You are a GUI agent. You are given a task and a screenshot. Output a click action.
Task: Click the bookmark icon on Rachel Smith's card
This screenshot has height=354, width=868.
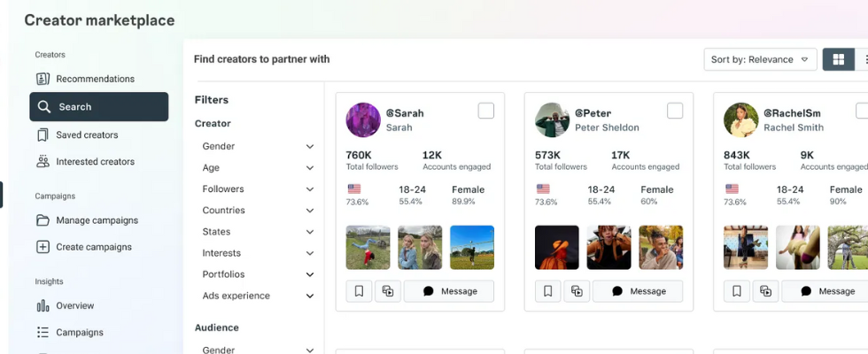pos(736,291)
